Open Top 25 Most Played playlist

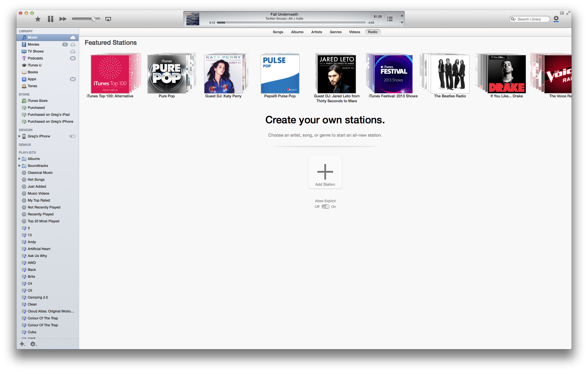pos(47,221)
